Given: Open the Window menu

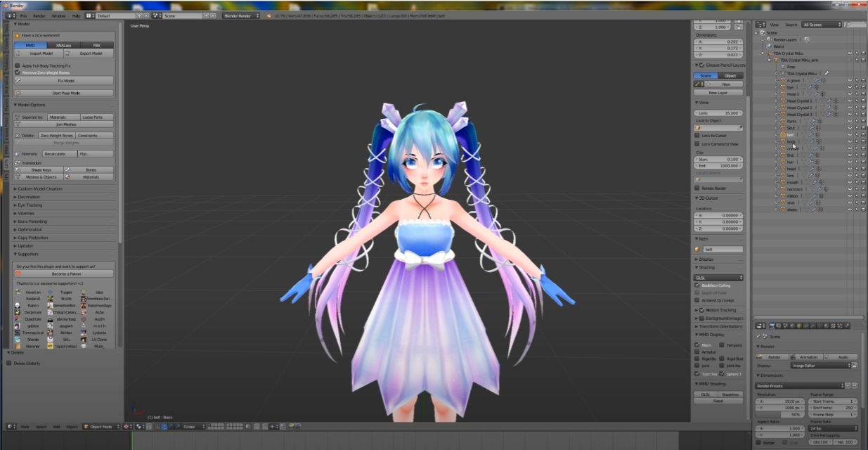Looking at the screenshot, I should (58, 15).
